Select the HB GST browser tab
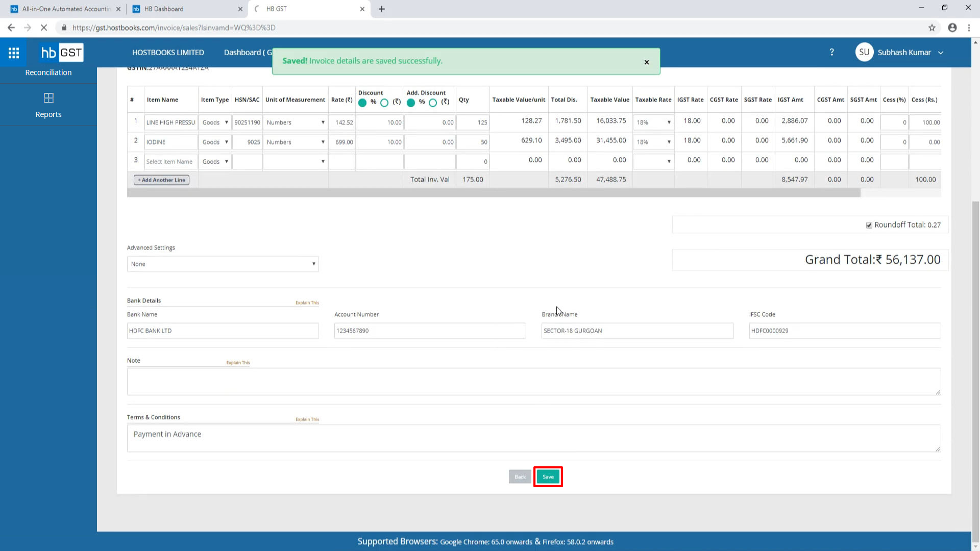Image resolution: width=980 pixels, height=551 pixels. tap(309, 9)
